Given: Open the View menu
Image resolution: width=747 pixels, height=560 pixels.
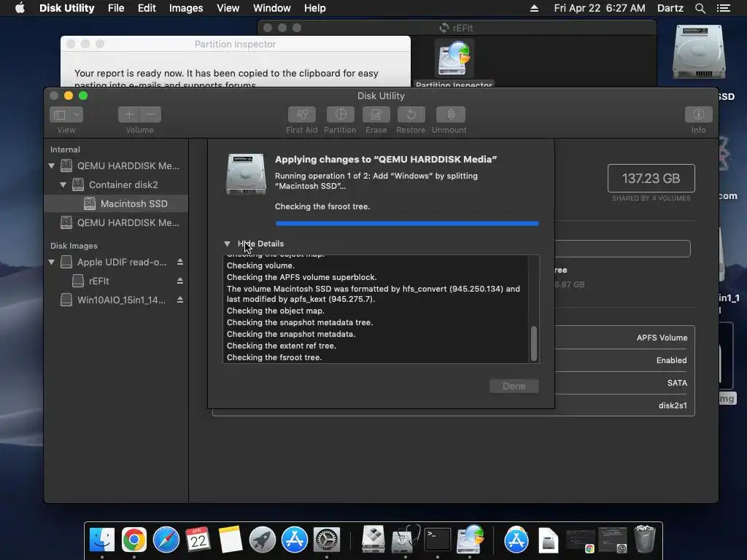Looking at the screenshot, I should coord(228,8).
